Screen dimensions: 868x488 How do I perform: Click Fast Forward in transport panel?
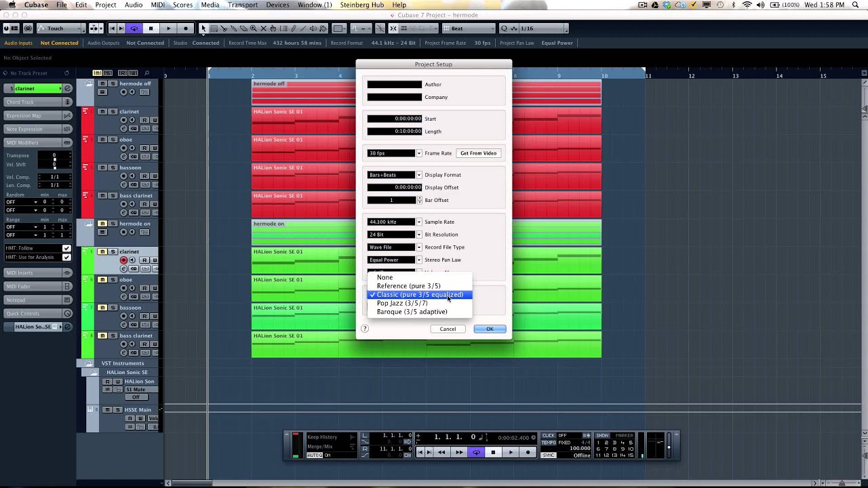pos(459,452)
